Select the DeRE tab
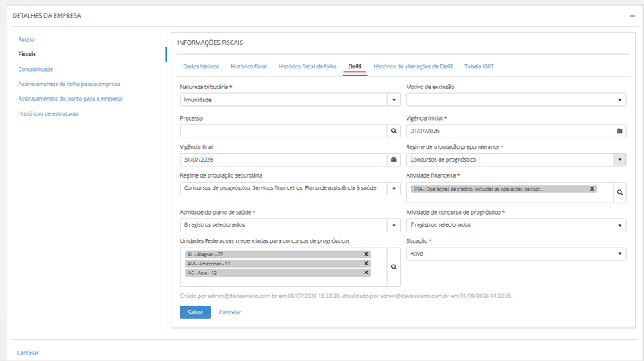Image resolution: width=644 pixels, height=361 pixels. [x=355, y=67]
